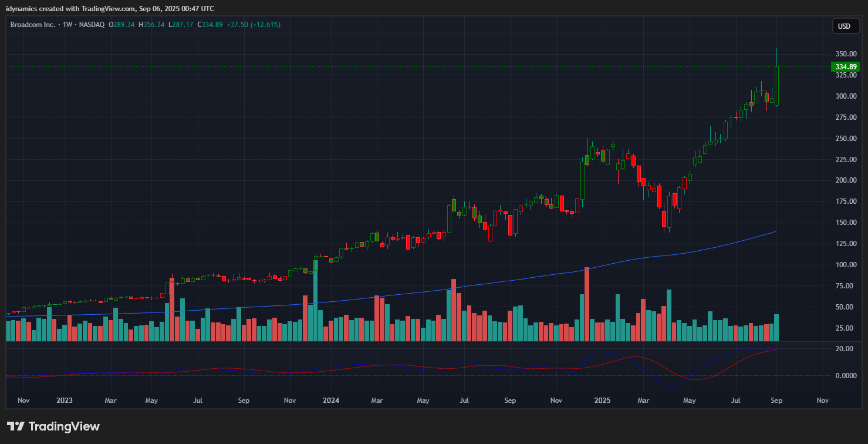Click the 200.00 price axis label

[846, 180]
